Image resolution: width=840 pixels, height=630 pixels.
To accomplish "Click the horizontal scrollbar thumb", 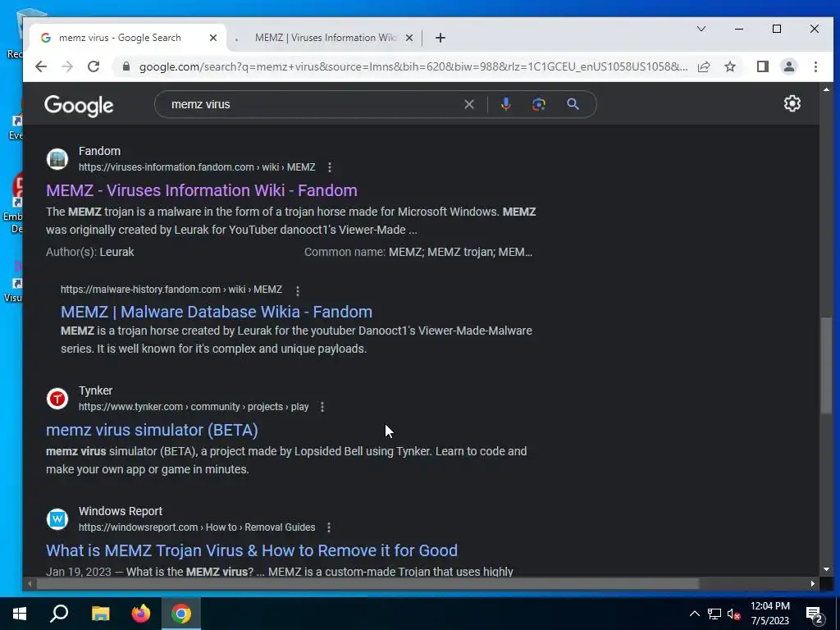I will [x=367, y=583].
